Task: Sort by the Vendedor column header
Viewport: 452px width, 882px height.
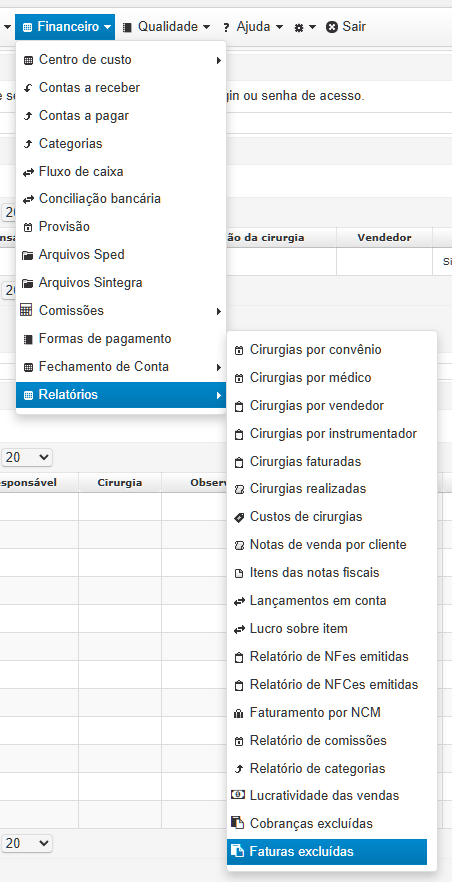Action: click(x=385, y=237)
